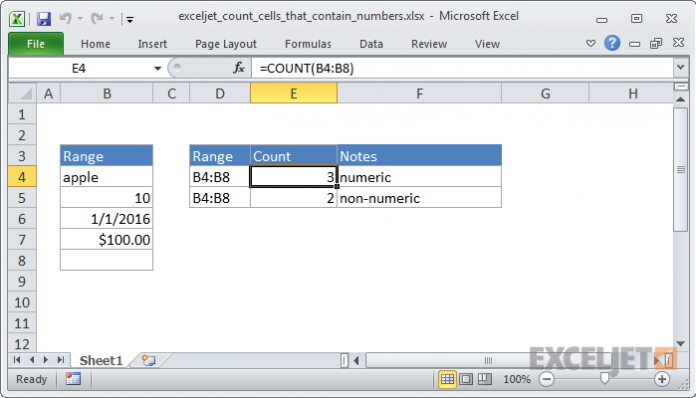Image resolution: width=696 pixels, height=398 pixels.
Task: Click the 100% zoom level
Action: click(x=517, y=379)
